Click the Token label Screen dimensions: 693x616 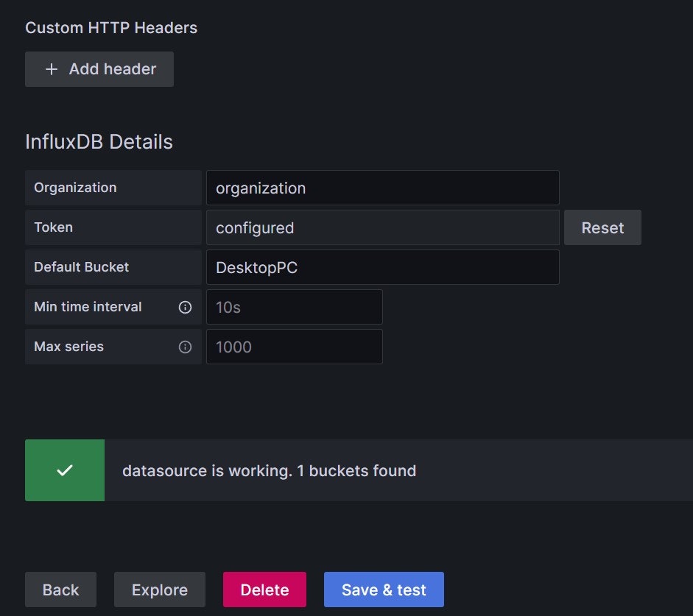54,227
